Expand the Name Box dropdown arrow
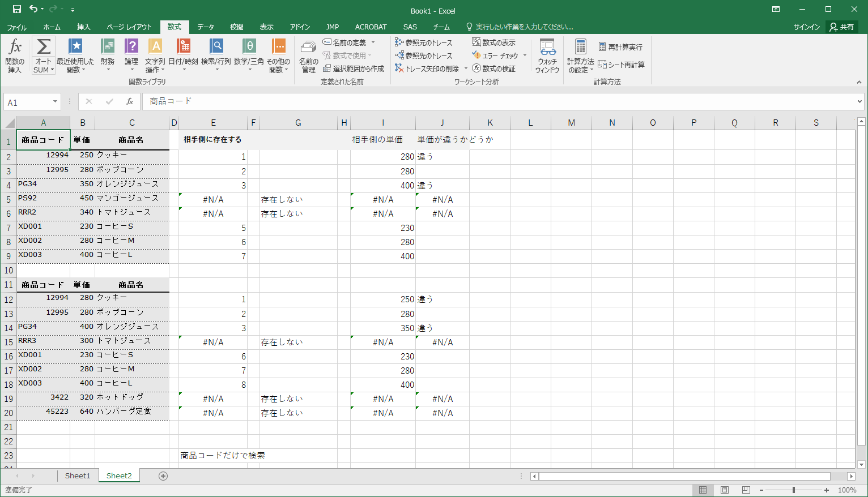The height and width of the screenshot is (497, 868). click(x=55, y=102)
